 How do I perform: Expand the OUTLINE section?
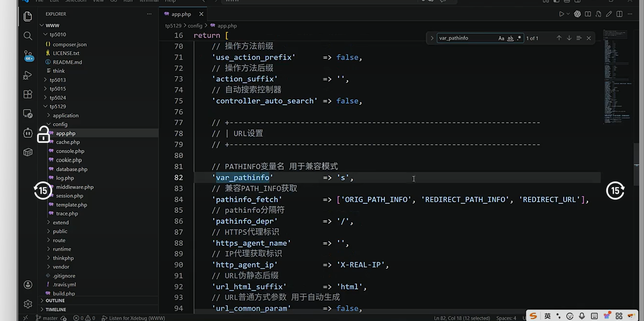pos(55,301)
